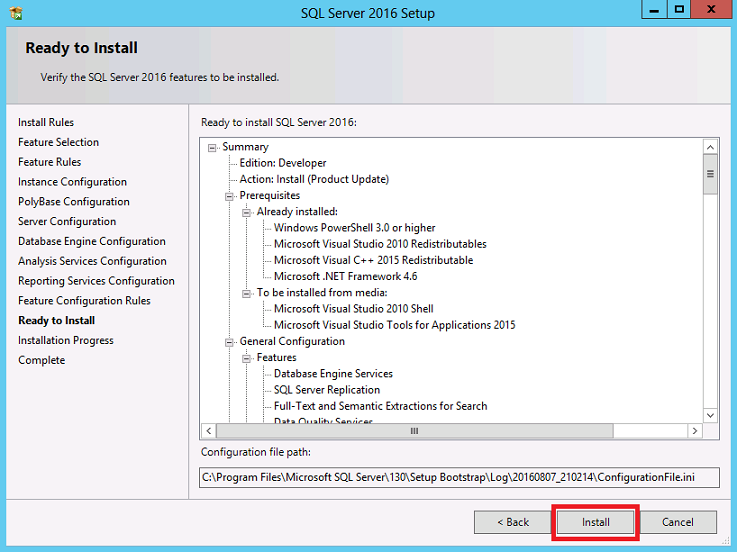Cancel the SQL Server setup
737x552 pixels.
(678, 522)
